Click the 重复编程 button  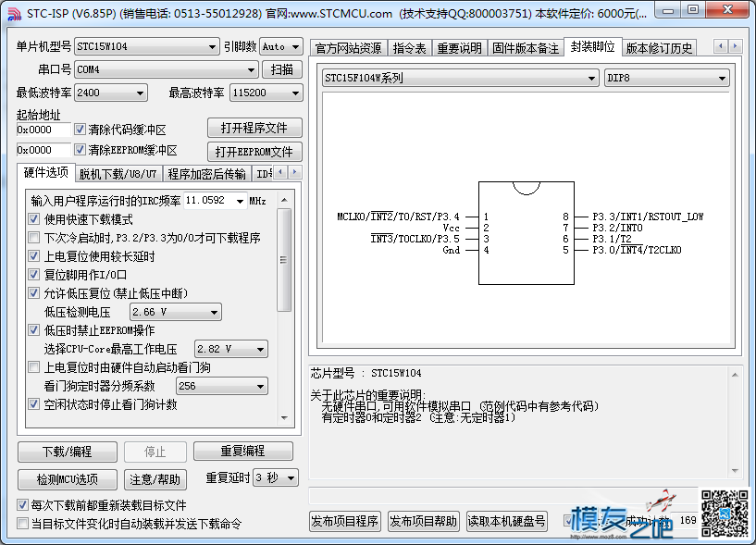click(243, 451)
